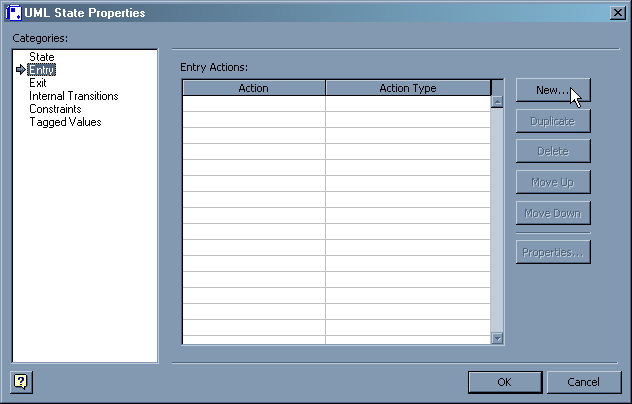Select the State category
The image size is (632, 404).
tap(42, 57)
